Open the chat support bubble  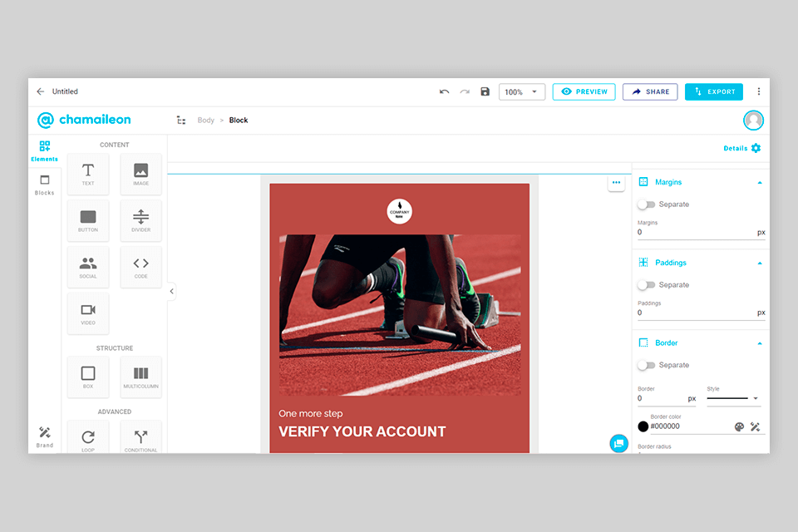point(618,443)
